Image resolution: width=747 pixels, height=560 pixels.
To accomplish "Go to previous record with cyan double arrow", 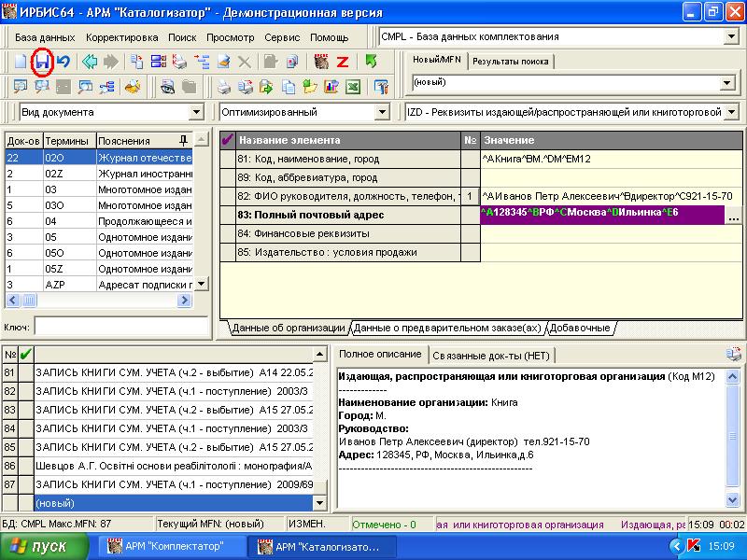I will click(x=89, y=62).
